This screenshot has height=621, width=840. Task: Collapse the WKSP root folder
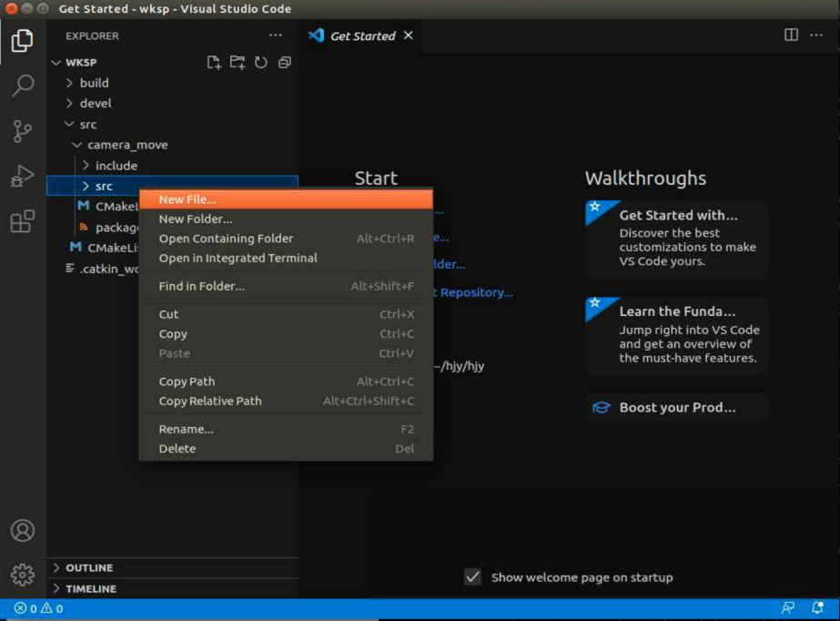[x=56, y=63]
